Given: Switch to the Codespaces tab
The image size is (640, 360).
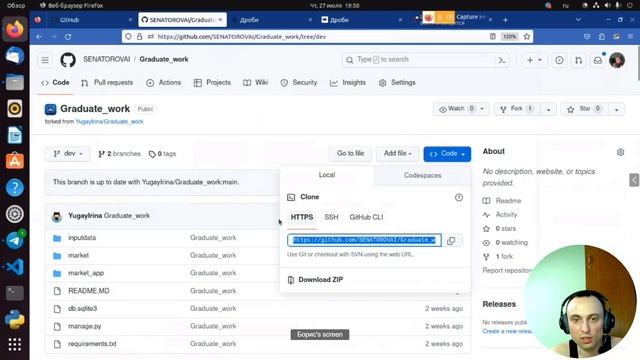Looking at the screenshot, I should coord(422,175).
